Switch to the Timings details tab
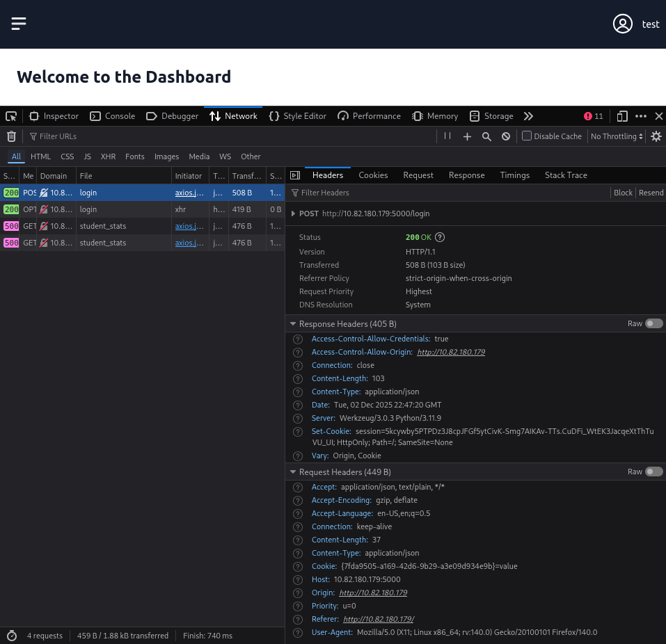The image size is (666, 644). click(x=514, y=175)
